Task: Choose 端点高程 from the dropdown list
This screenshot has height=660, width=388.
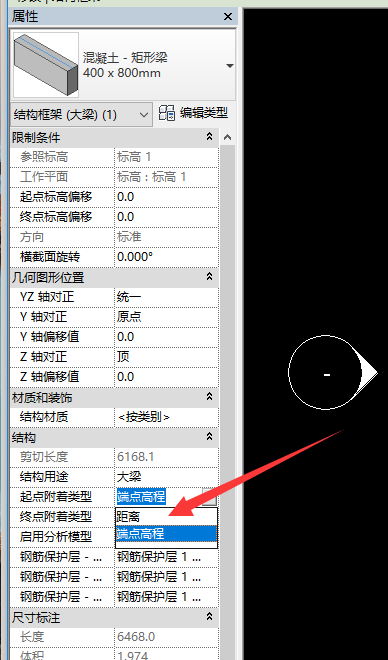Action: [166, 534]
